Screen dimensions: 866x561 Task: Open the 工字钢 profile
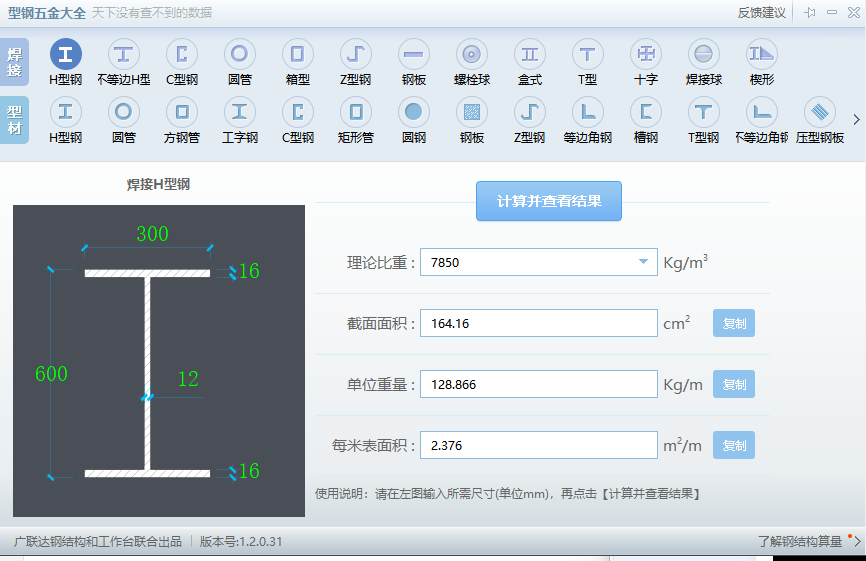240,112
